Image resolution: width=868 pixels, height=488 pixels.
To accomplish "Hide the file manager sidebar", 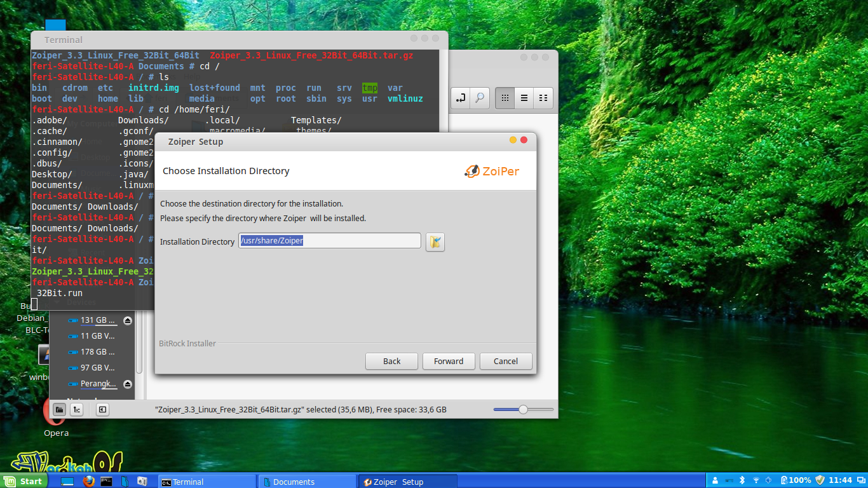I will click(x=102, y=410).
